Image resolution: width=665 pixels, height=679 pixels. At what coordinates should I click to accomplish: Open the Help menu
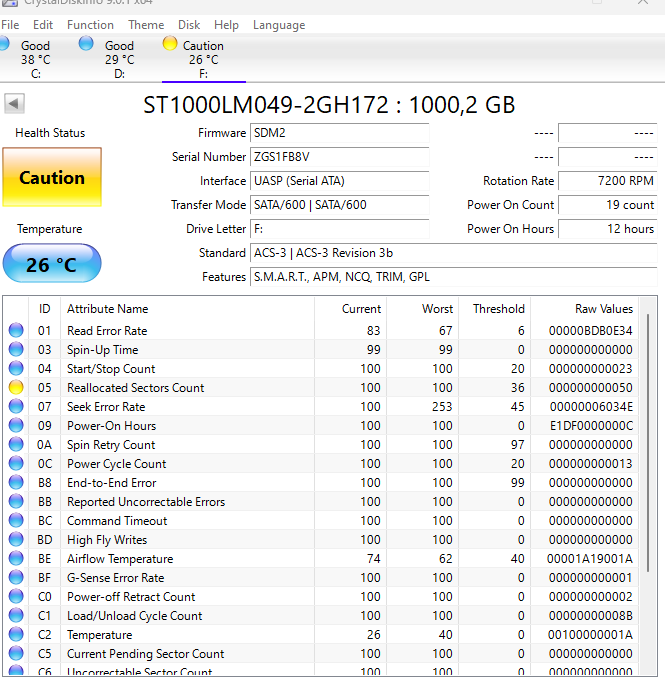click(x=226, y=25)
